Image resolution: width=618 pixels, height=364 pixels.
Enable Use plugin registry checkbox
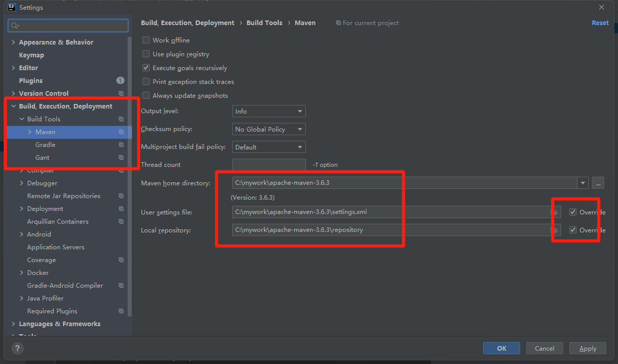[x=146, y=54]
